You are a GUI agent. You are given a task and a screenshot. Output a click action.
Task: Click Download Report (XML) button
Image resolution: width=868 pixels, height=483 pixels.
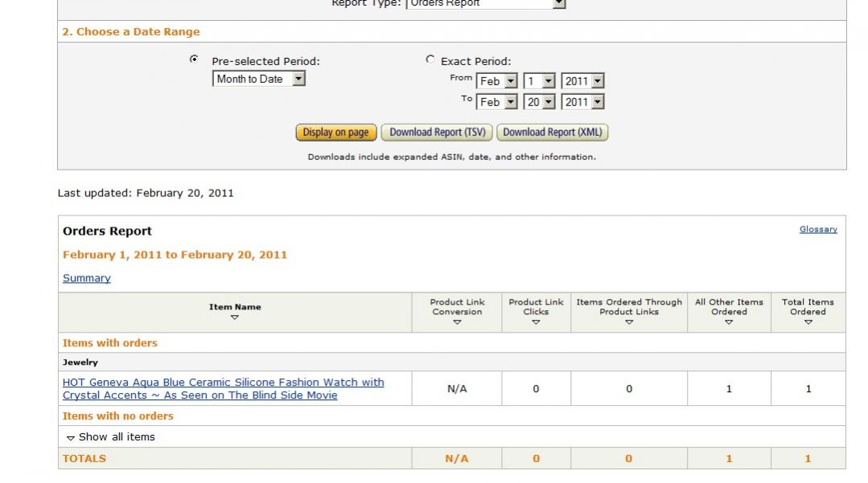(551, 133)
